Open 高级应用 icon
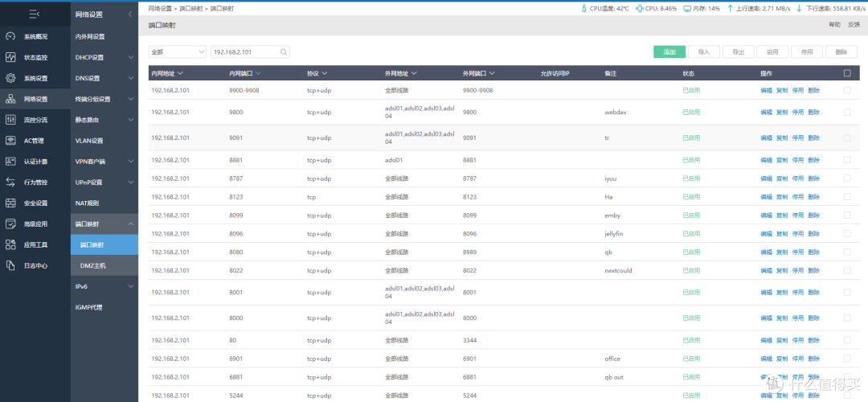 coord(10,224)
